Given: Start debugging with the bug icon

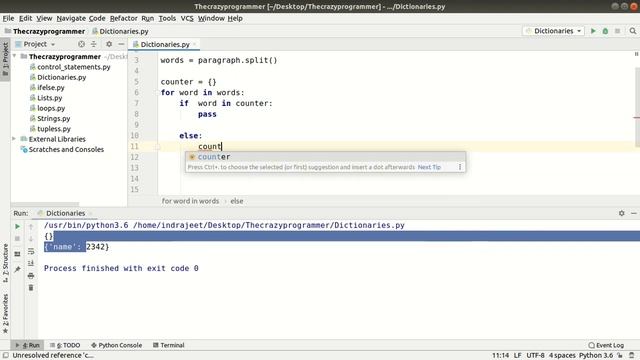Looking at the screenshot, I should (605, 31).
